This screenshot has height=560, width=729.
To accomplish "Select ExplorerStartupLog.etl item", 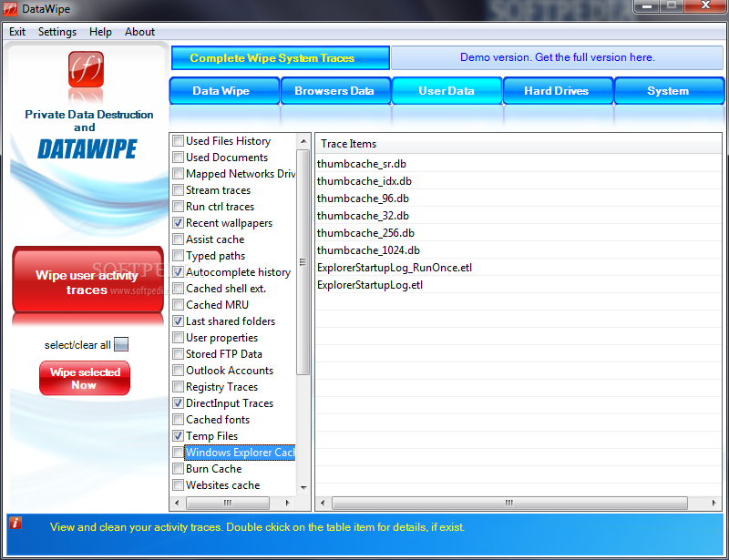I will pyautogui.click(x=519, y=284).
